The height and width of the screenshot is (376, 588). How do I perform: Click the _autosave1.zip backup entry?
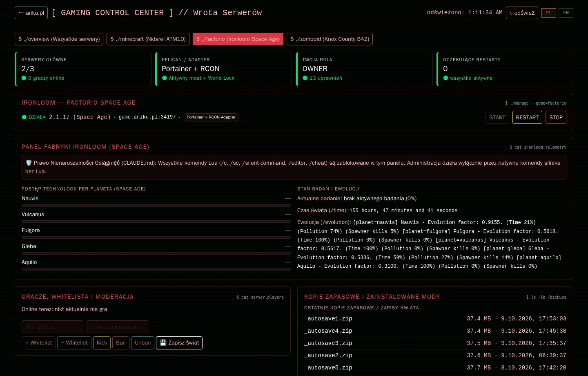pos(435,319)
